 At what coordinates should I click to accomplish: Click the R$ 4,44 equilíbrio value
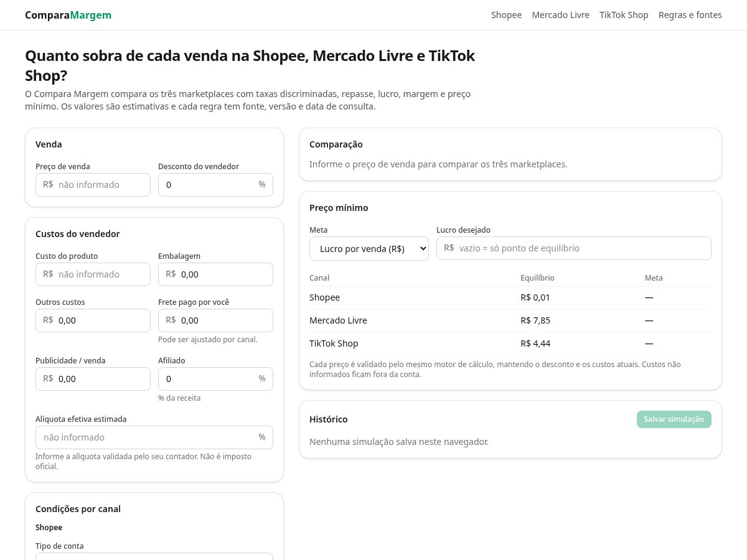pos(535,343)
